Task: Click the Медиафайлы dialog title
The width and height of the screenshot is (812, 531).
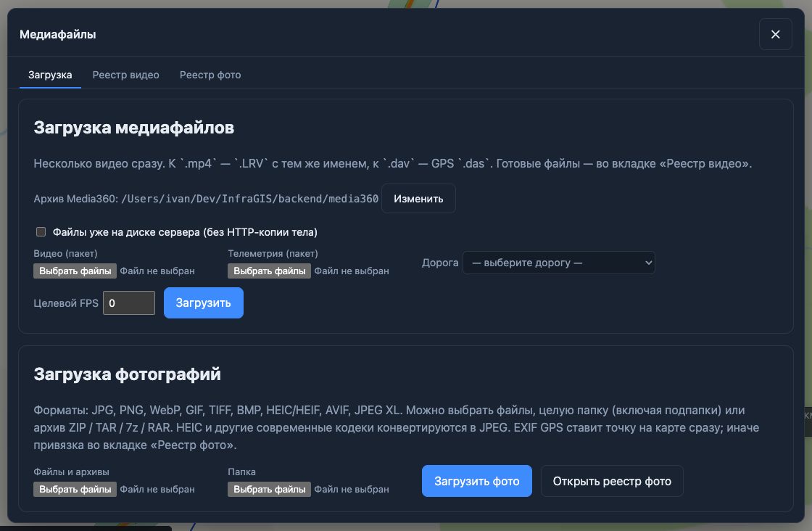Action: coord(57,34)
